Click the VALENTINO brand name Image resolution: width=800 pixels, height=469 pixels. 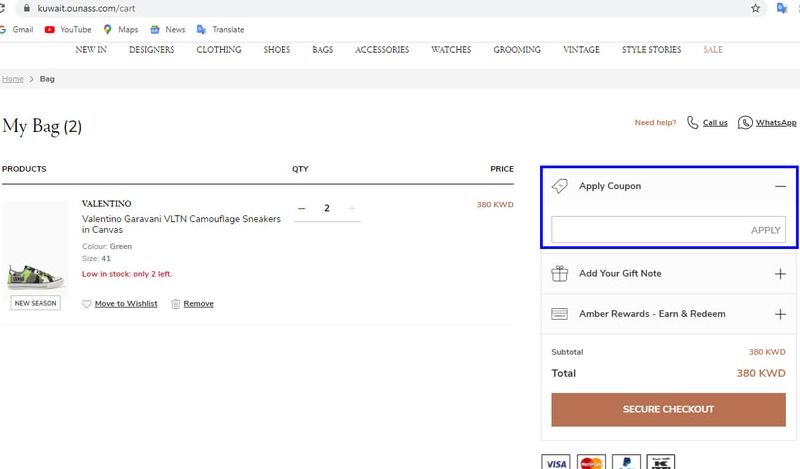tap(107, 204)
